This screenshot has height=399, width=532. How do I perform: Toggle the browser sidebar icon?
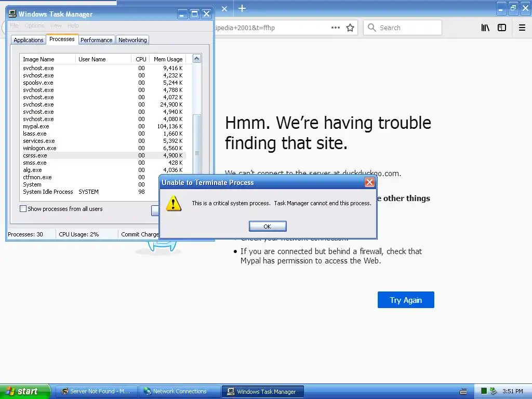502,28
